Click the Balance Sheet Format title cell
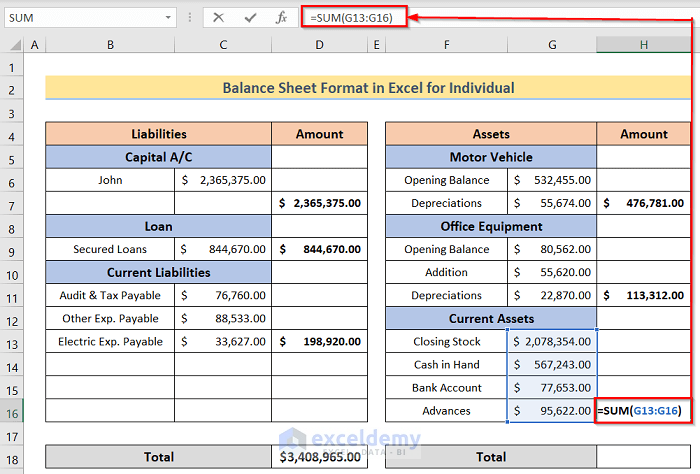 point(368,88)
